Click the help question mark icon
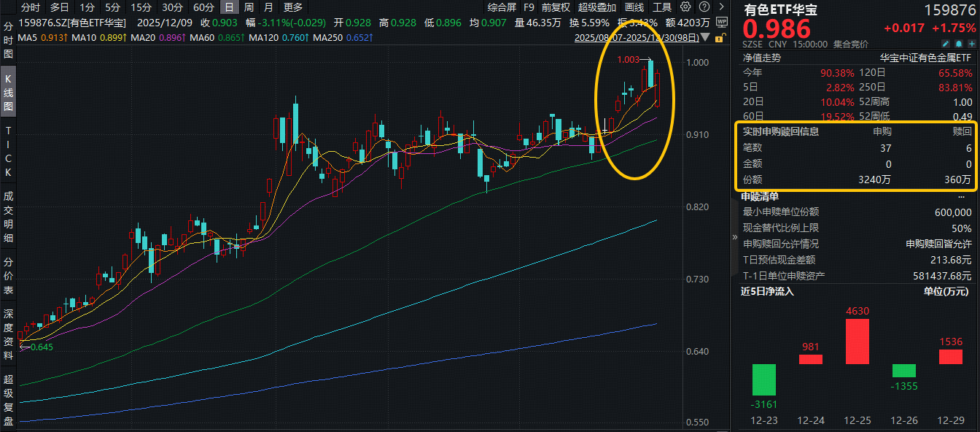980x432 pixels. [705, 7]
